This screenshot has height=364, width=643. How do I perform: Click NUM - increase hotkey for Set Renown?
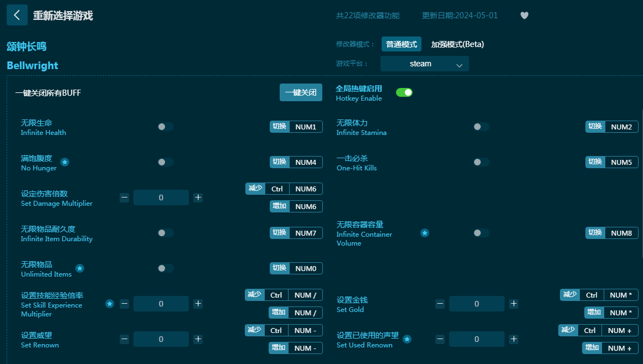pos(296,348)
